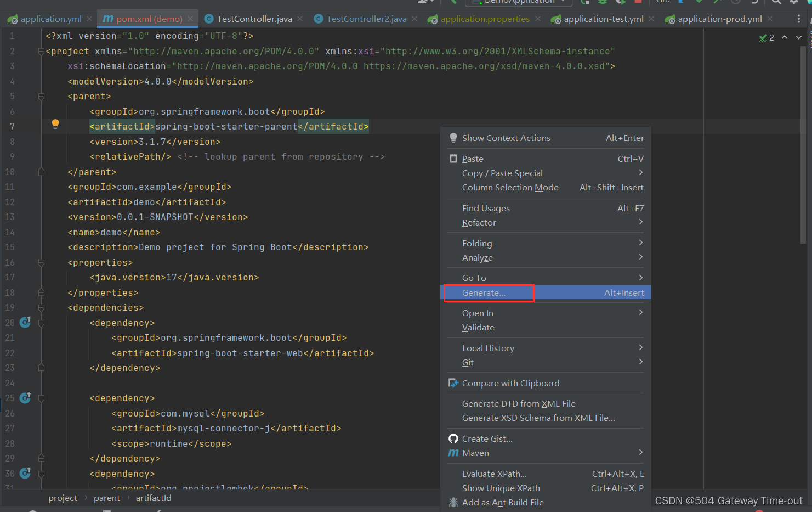
Task: Expand the Open In submenu
Action: pyautogui.click(x=546, y=313)
